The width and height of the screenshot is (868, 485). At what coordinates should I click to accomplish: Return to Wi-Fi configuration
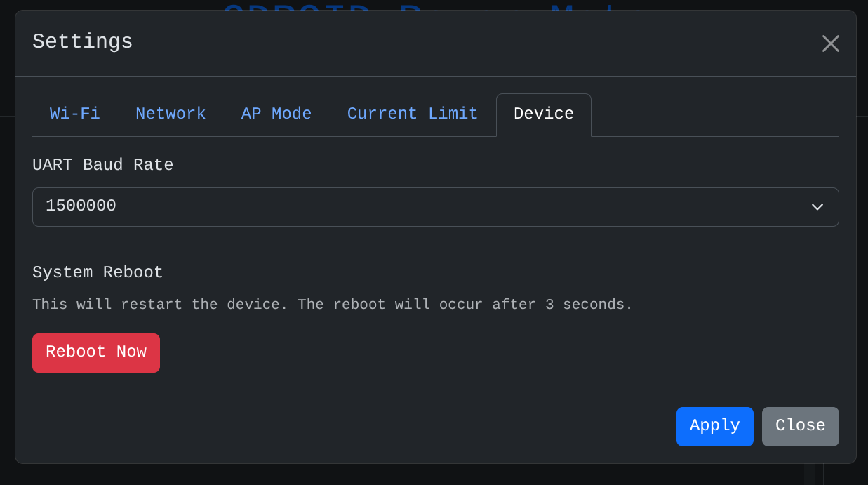coord(74,114)
